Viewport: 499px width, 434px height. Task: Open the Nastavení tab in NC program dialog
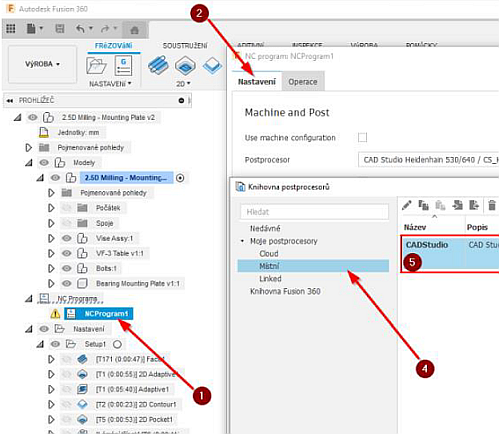(x=257, y=82)
